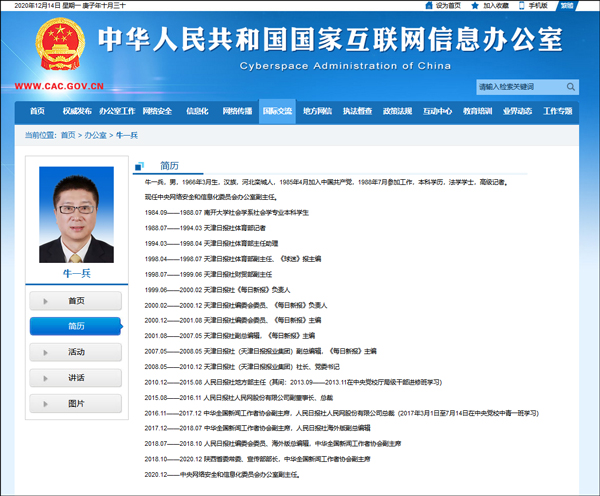Open the sidebar 首页 button
The height and width of the screenshot is (496, 600).
click(75, 301)
